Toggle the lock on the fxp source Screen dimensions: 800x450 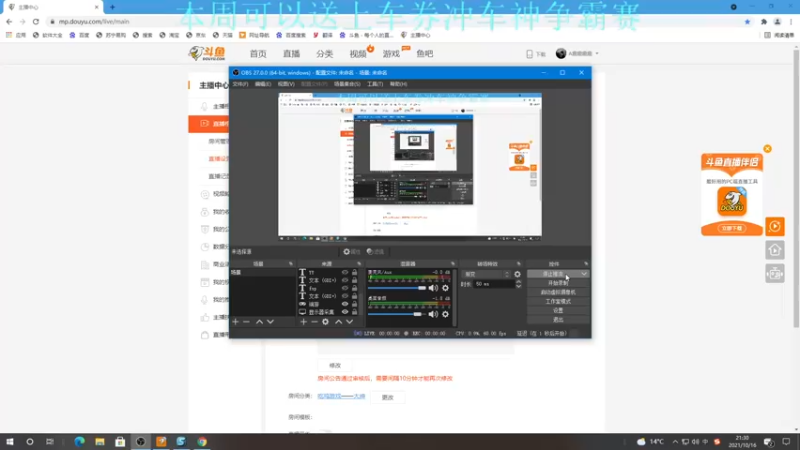click(x=355, y=288)
